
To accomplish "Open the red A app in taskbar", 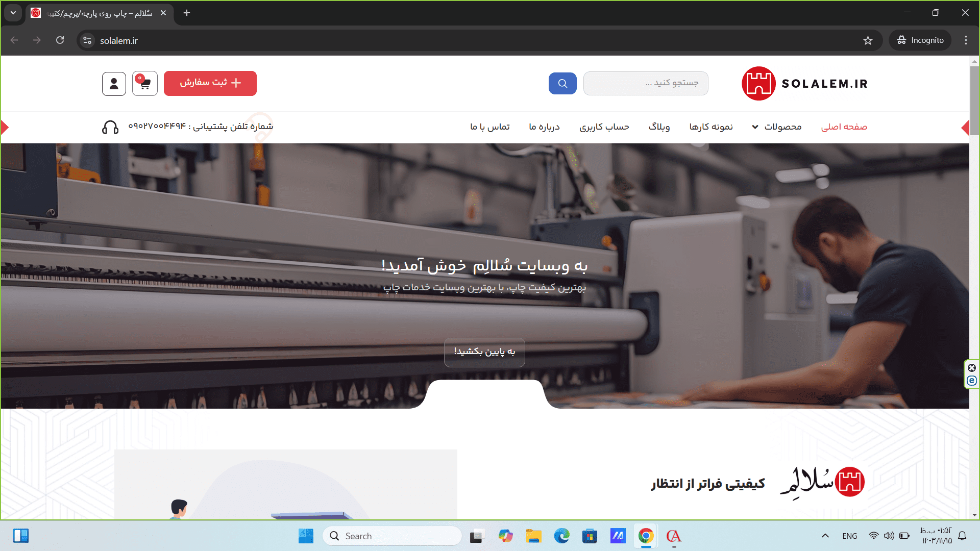I will (x=674, y=536).
